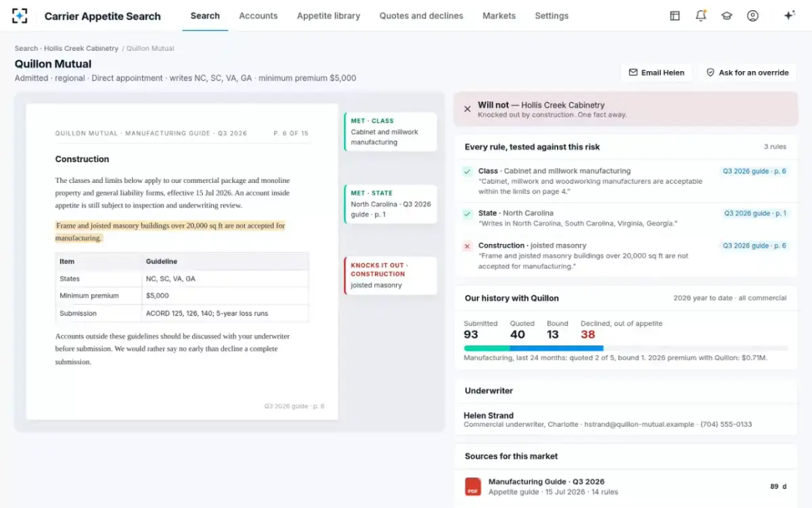This screenshot has width=812, height=508.
Task: Click the green check icon beside Class rule
Action: [x=467, y=171]
